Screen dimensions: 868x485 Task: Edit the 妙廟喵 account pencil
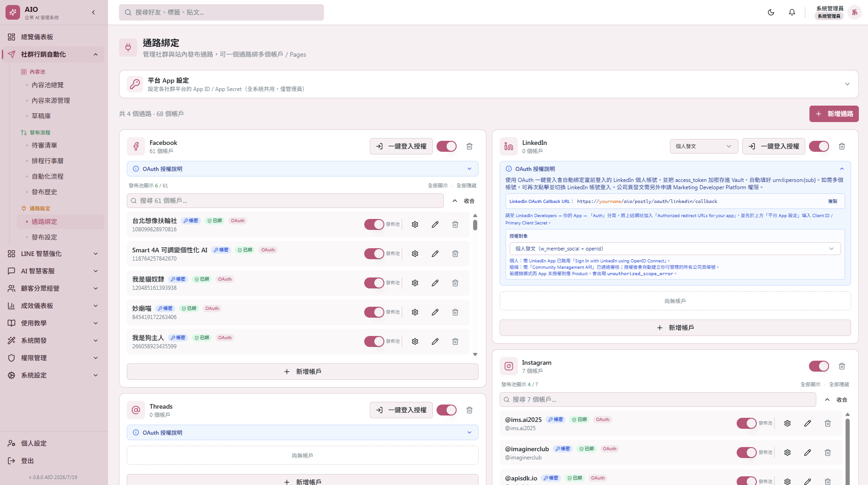435,312
